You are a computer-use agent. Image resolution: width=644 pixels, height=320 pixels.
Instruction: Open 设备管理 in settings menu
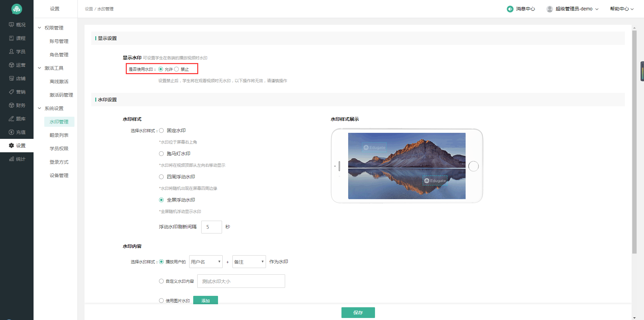[59, 175]
